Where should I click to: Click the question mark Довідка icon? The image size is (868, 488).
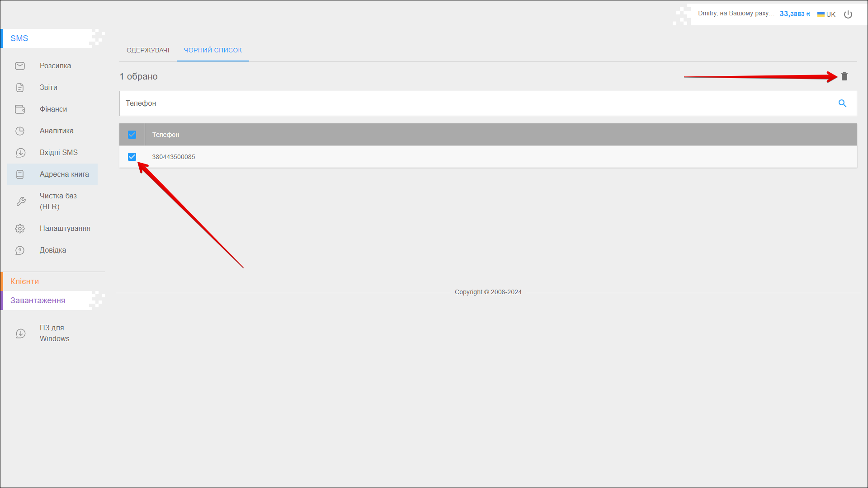[20, 250]
